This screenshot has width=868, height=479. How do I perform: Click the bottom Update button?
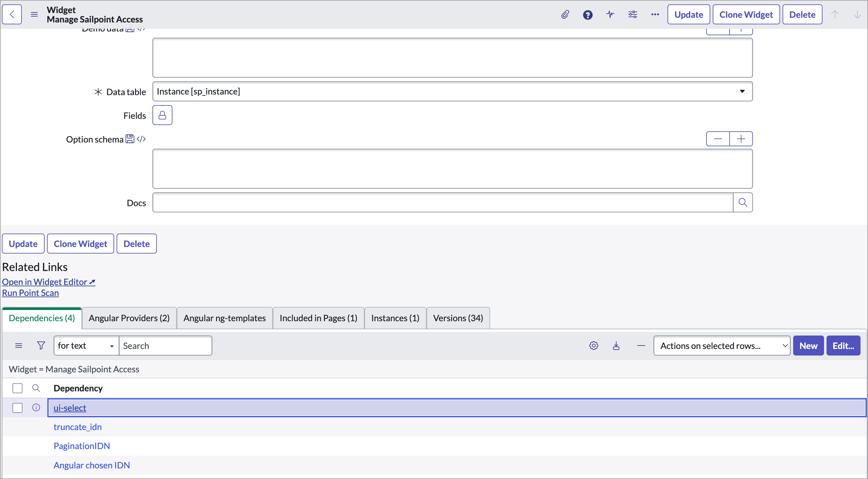(x=23, y=244)
